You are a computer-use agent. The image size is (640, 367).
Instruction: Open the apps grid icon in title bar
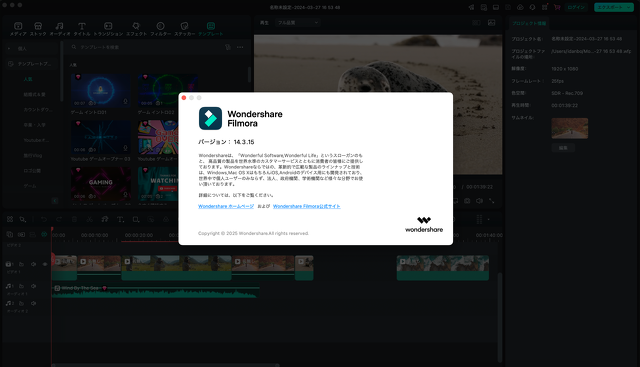[544, 7]
